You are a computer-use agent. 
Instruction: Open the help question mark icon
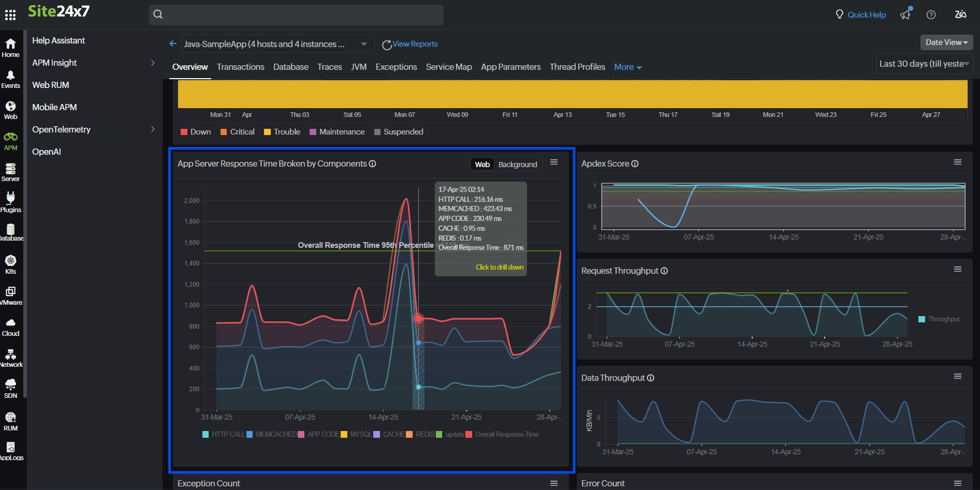(931, 14)
